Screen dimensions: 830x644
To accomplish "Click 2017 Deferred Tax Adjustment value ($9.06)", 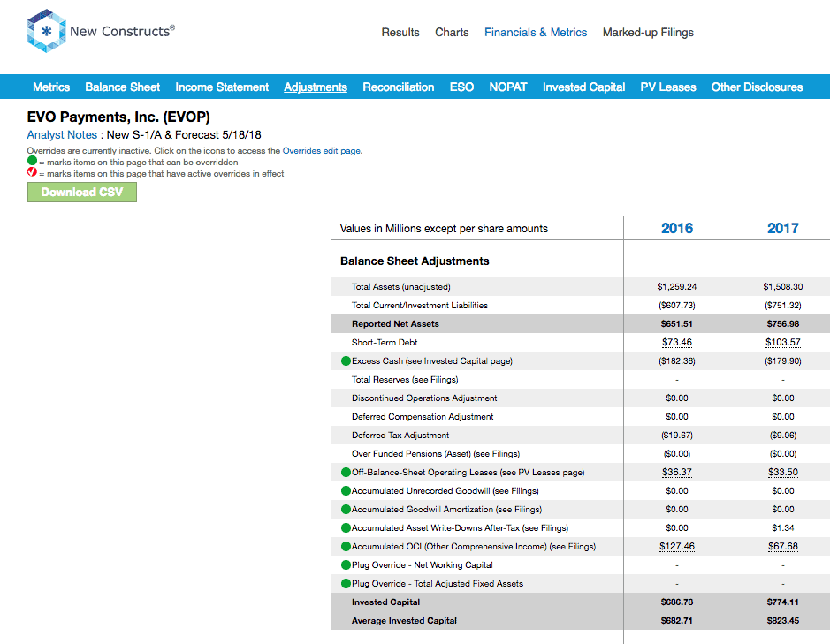I will point(783,435).
